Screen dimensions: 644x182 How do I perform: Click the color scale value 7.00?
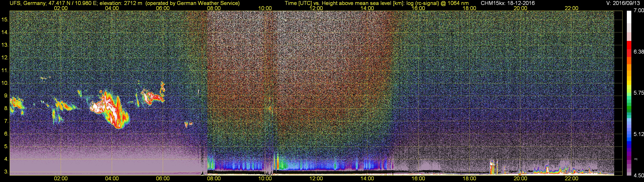[x=639, y=10]
